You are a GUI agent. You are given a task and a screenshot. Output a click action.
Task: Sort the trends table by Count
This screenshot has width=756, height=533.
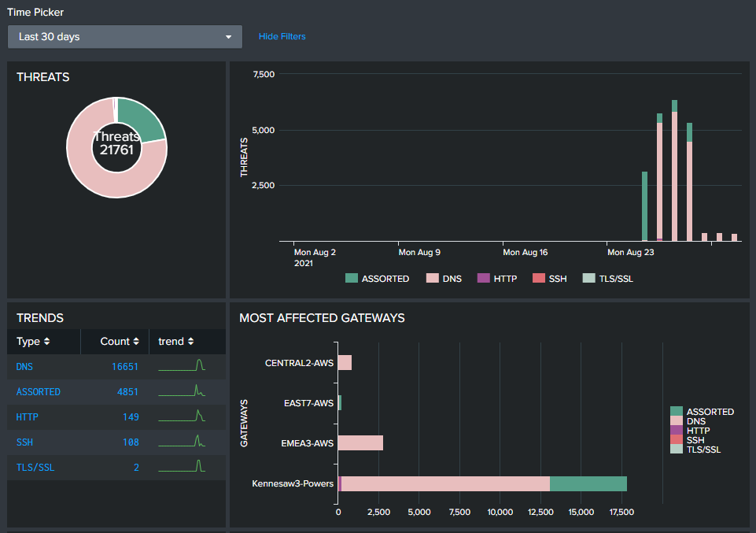[119, 342]
